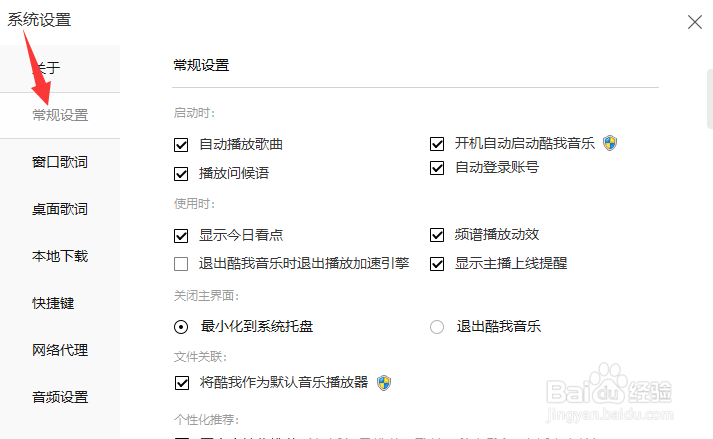Open 网络代理 settings section
The height and width of the screenshot is (439, 713).
pos(60,350)
